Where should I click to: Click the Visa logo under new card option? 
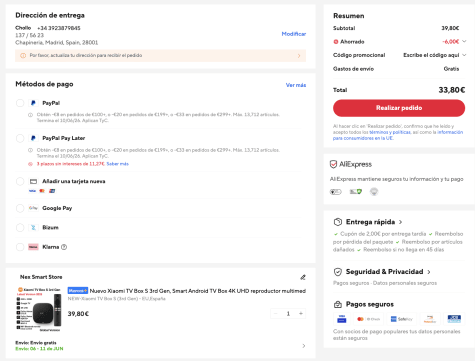(x=32, y=191)
